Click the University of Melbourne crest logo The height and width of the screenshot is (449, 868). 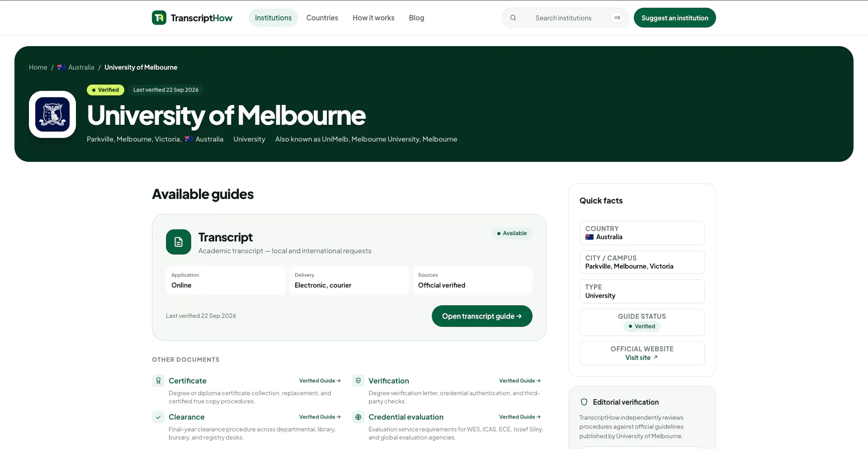point(52,114)
